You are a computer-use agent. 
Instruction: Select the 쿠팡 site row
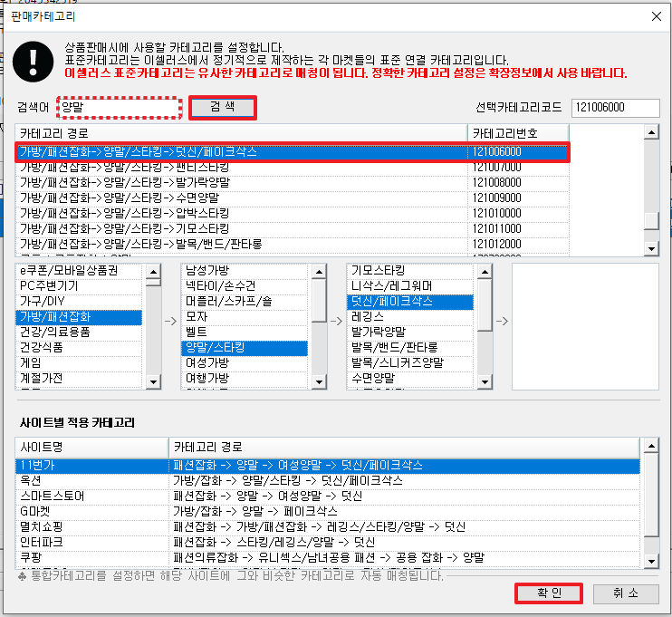(x=328, y=558)
